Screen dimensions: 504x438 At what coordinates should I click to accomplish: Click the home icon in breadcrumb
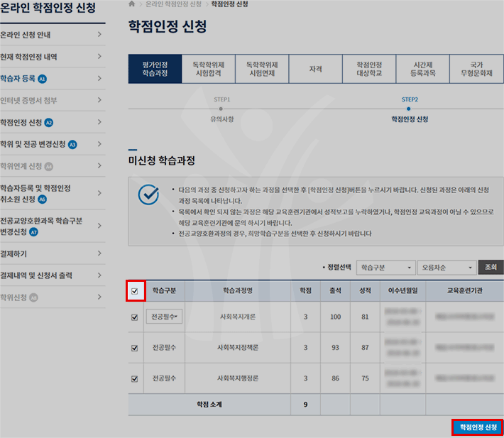pyautogui.click(x=131, y=4)
